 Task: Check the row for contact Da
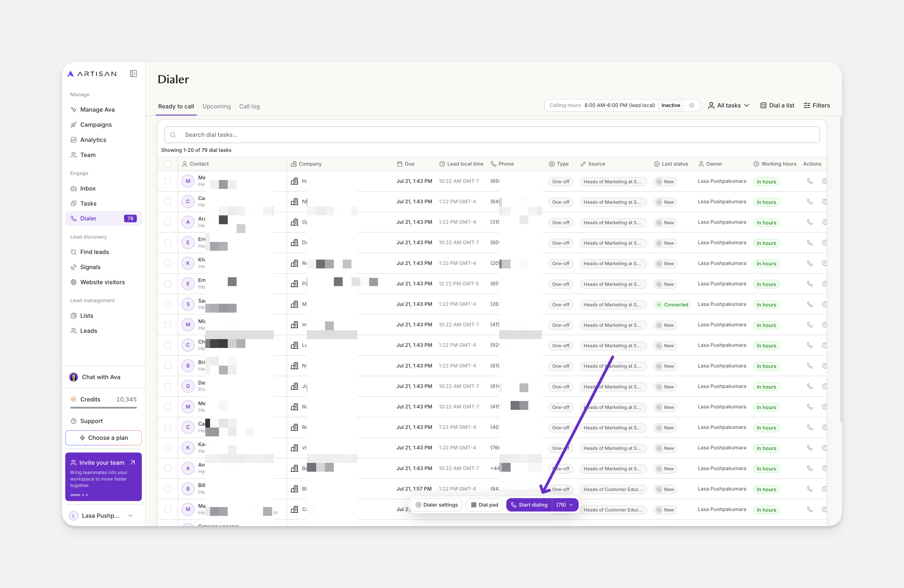(167, 386)
